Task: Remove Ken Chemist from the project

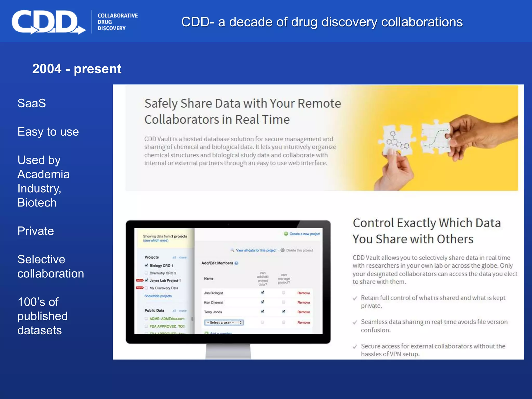Action: pyautogui.click(x=304, y=303)
